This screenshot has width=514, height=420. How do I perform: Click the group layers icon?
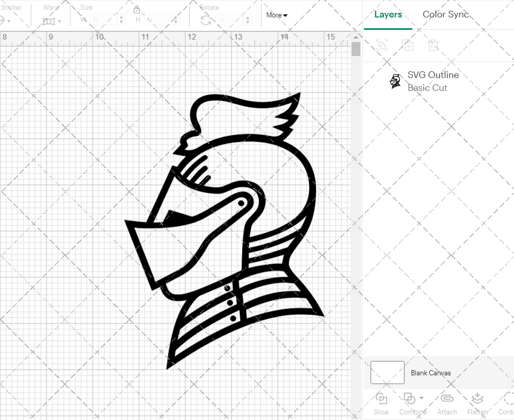[x=381, y=45]
